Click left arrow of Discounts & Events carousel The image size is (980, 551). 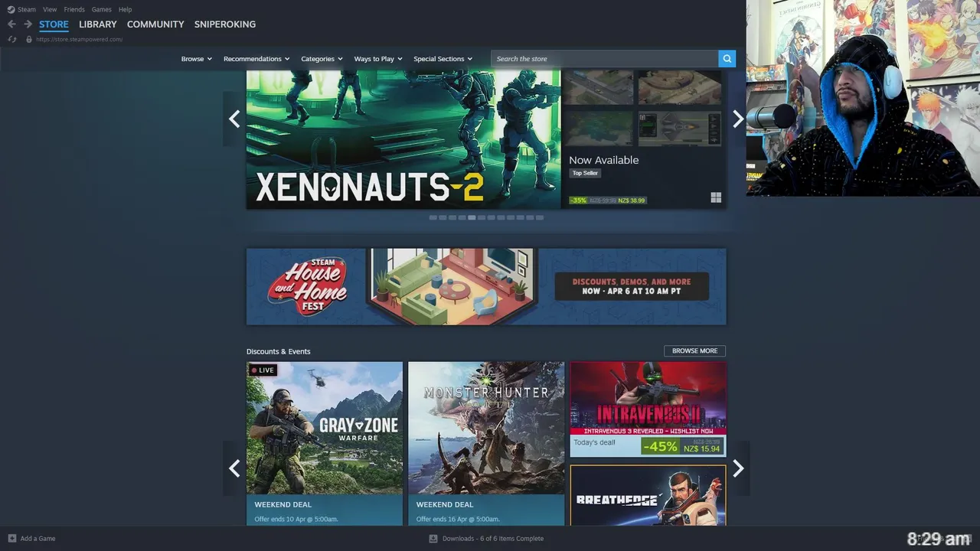[234, 468]
